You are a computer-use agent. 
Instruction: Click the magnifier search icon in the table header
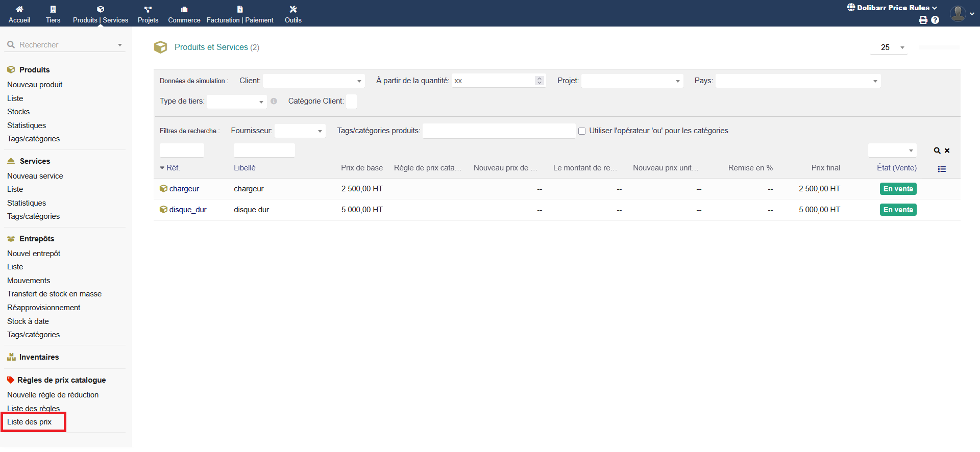coord(937,150)
